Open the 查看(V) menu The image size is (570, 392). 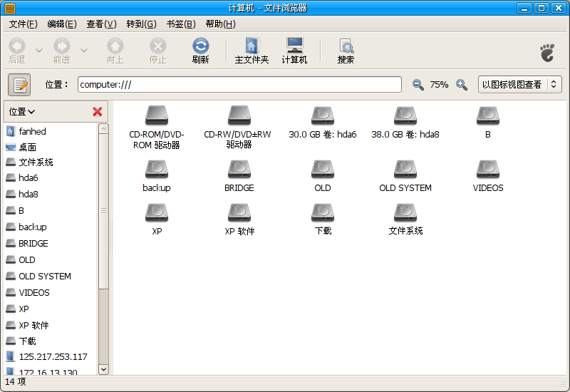pos(101,24)
